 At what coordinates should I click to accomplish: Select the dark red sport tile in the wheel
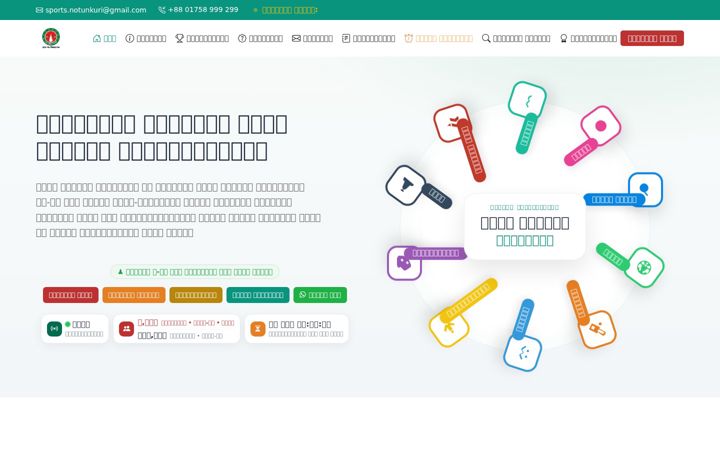[452, 123]
